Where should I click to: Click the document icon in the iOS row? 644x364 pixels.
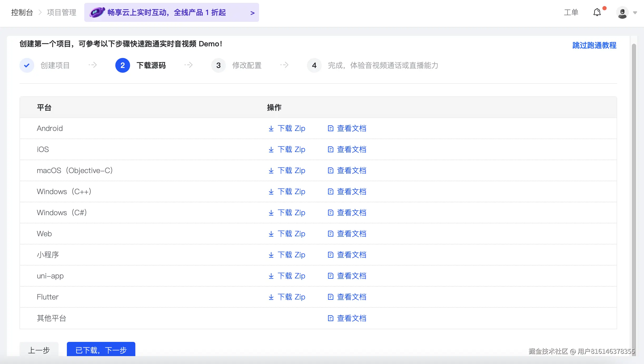(x=330, y=150)
